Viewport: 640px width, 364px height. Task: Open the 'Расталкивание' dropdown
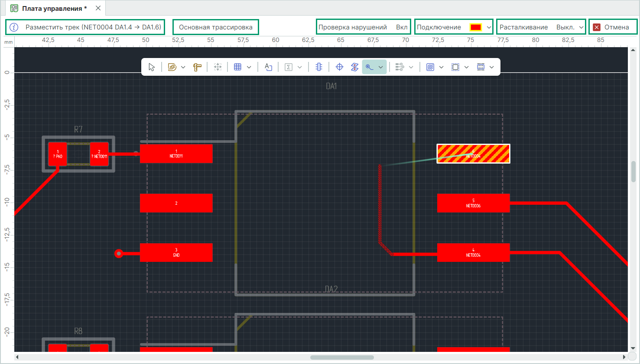pyautogui.click(x=581, y=27)
